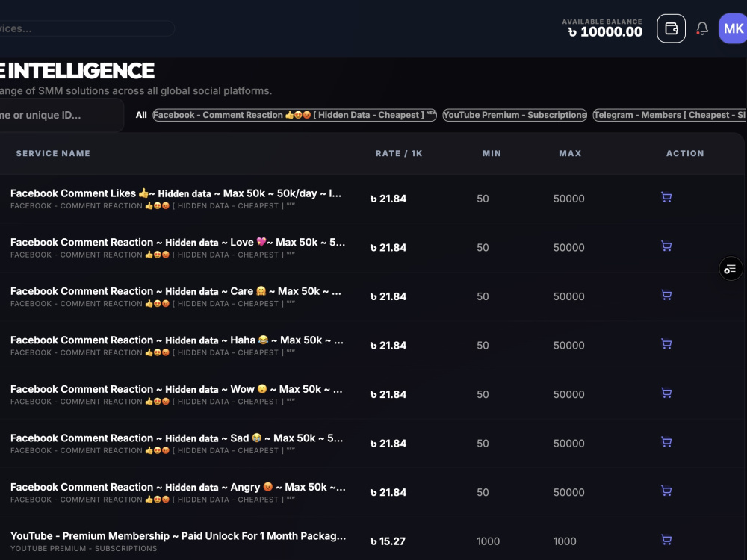The image size is (747, 560).
Task: Add Sad reaction service to cart
Action: (x=666, y=442)
